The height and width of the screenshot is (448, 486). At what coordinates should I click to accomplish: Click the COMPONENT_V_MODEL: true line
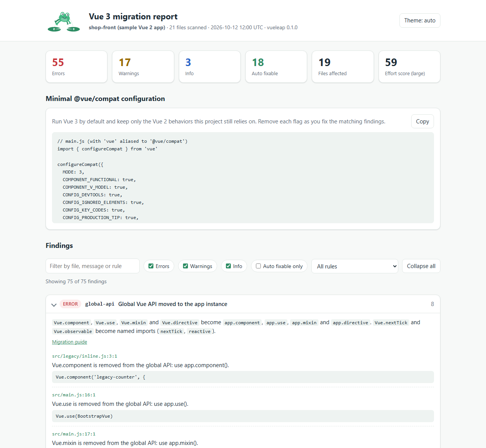point(95,187)
